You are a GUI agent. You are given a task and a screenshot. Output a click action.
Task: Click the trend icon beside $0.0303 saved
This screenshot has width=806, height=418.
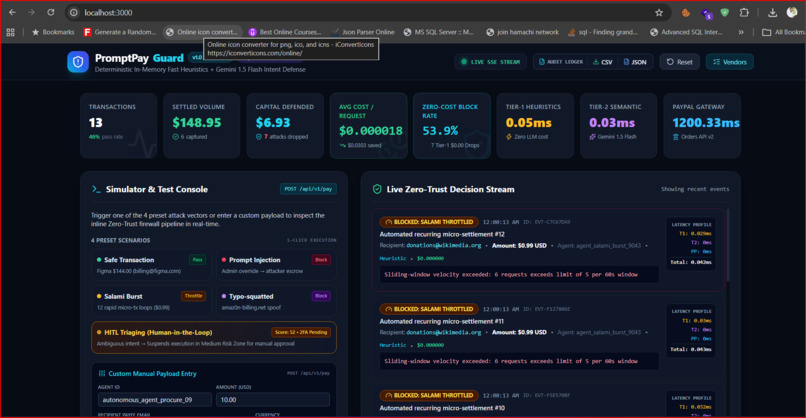342,146
